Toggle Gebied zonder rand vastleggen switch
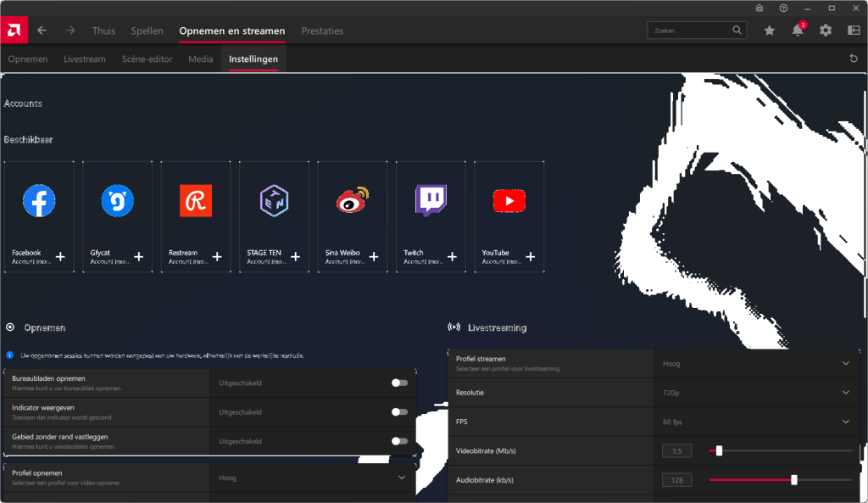Image resolution: width=868 pixels, height=503 pixels. pos(399,441)
